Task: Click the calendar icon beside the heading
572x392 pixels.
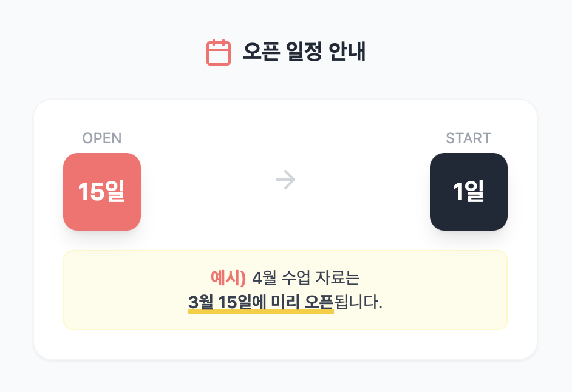Action: [x=219, y=52]
